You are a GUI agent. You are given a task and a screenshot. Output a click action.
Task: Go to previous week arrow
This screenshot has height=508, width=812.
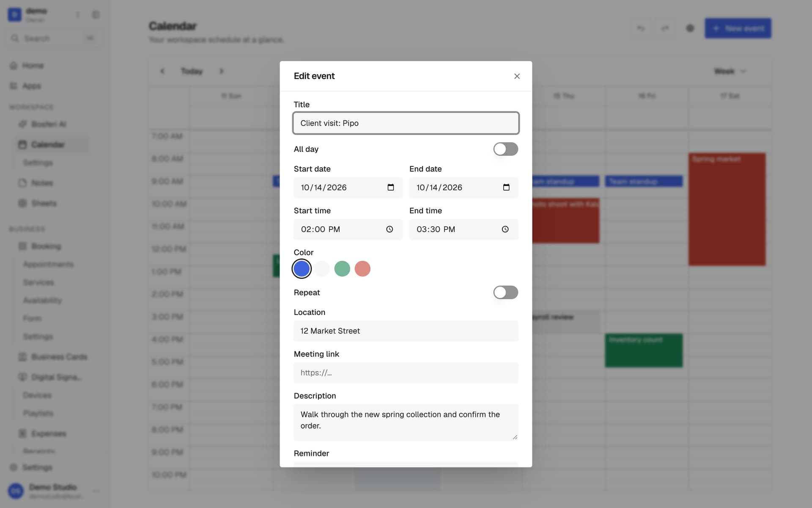[162, 71]
